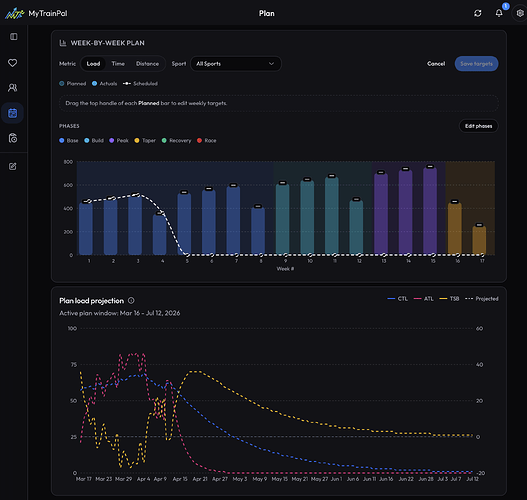
Task: Click the week 8 planned bar handle
Action: tap(258, 206)
